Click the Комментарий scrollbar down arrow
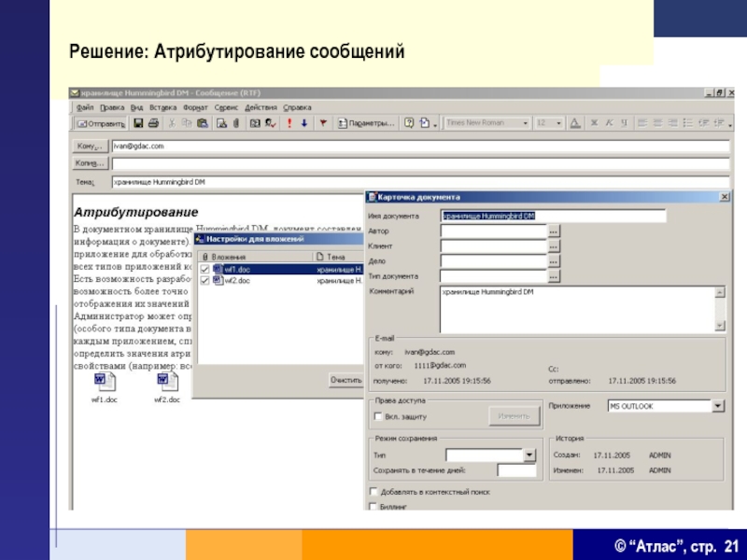The height and width of the screenshot is (560, 747). [x=720, y=325]
